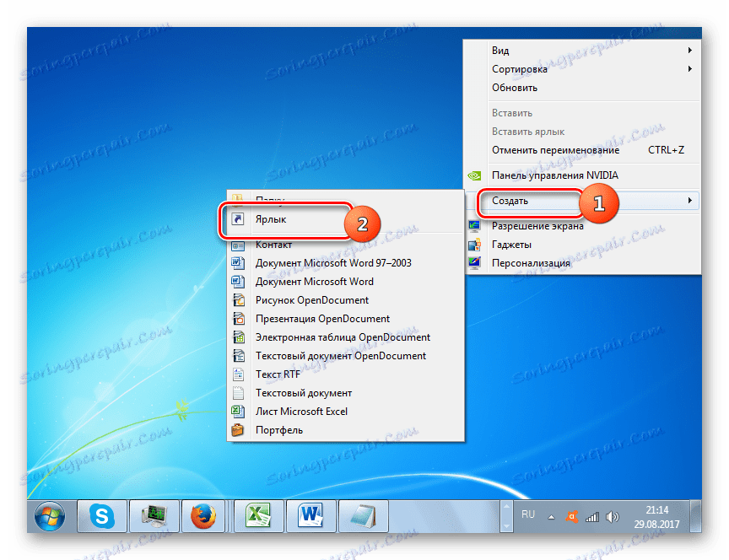This screenshot has height=560, width=729.
Task: Click the NVIDIA logo icon in context menu
Action: click(x=474, y=175)
